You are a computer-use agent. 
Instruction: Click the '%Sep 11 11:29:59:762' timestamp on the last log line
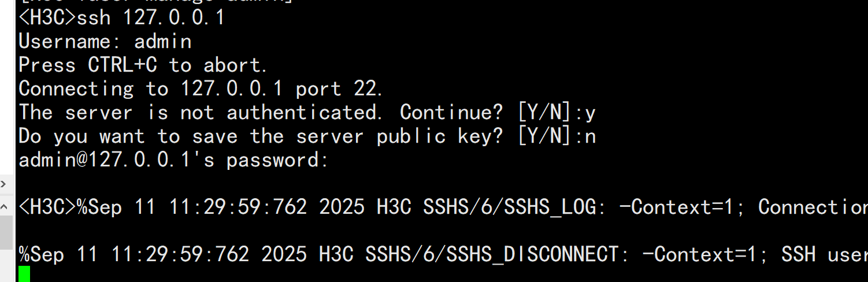[x=133, y=254]
